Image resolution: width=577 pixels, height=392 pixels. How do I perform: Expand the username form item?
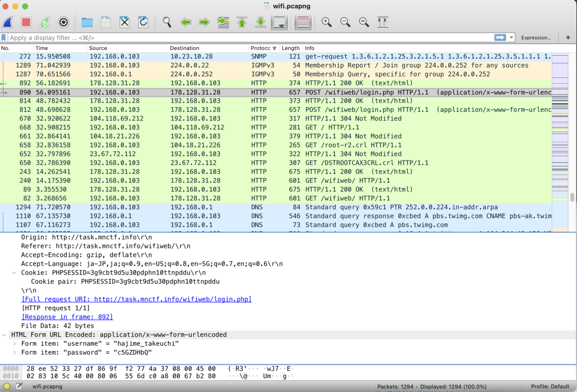coord(14,343)
